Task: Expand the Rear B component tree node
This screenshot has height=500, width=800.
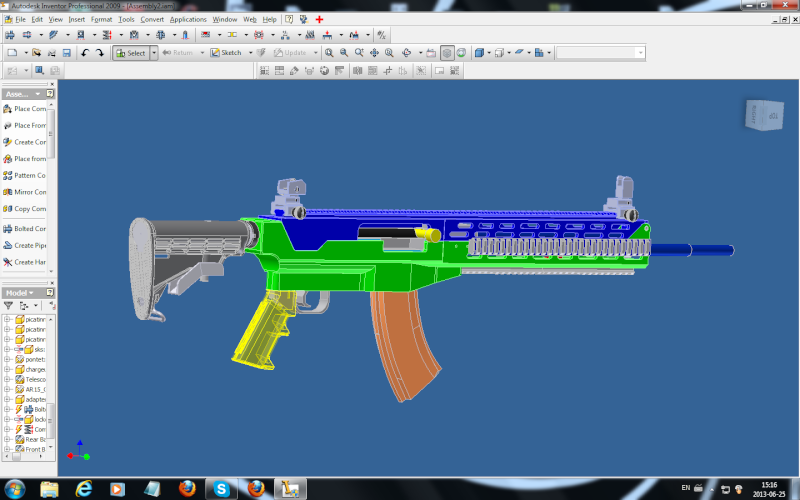Action: [x=7, y=439]
